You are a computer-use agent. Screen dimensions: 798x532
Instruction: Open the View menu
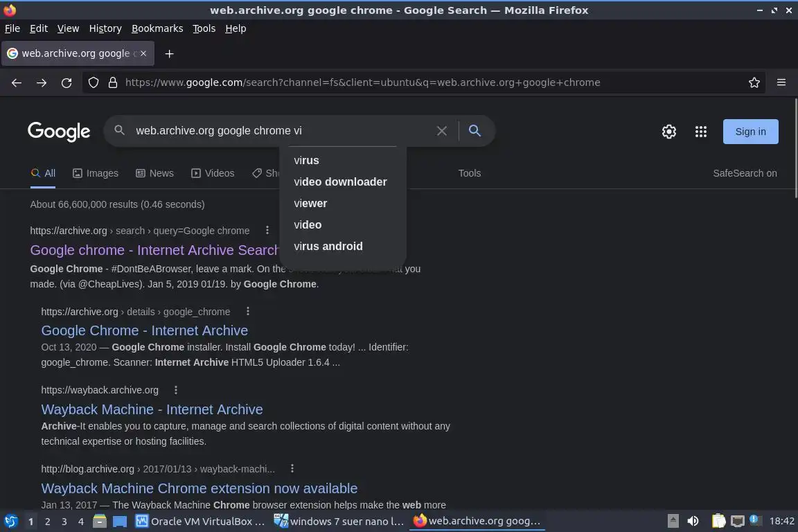click(68, 28)
